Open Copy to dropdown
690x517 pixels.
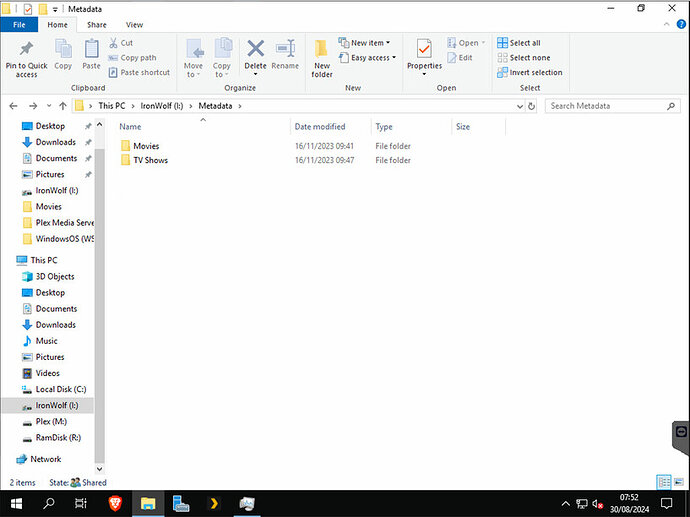[x=221, y=59]
